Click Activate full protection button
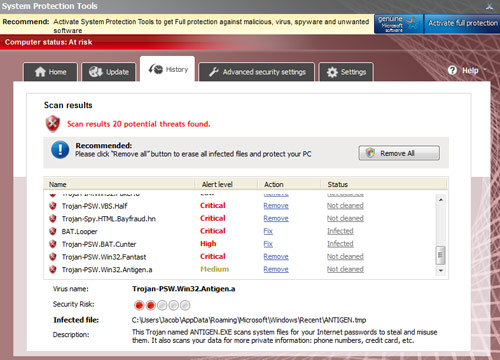The height and width of the screenshot is (360, 500). (462, 24)
